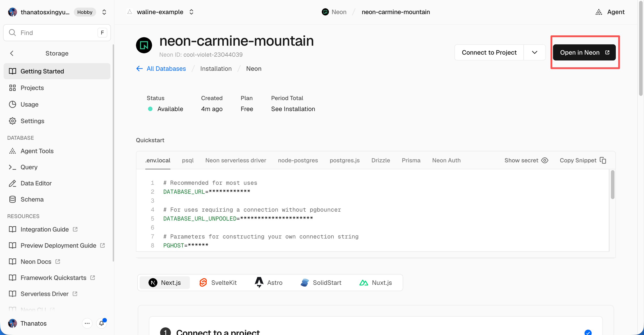Click the Available status value
The width and height of the screenshot is (644, 335).
tap(170, 109)
